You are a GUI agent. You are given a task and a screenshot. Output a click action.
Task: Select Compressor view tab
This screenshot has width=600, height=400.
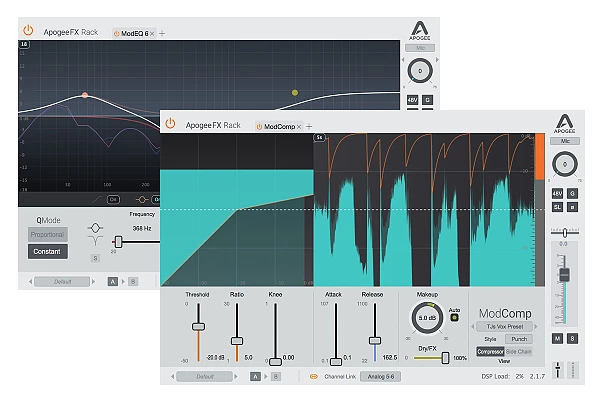491,351
